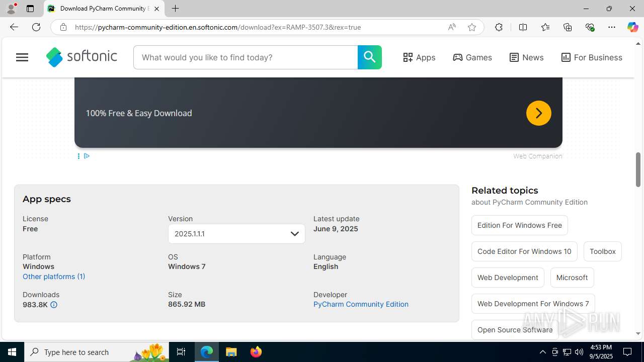
Task: Open the Apps menu
Action: (419, 57)
